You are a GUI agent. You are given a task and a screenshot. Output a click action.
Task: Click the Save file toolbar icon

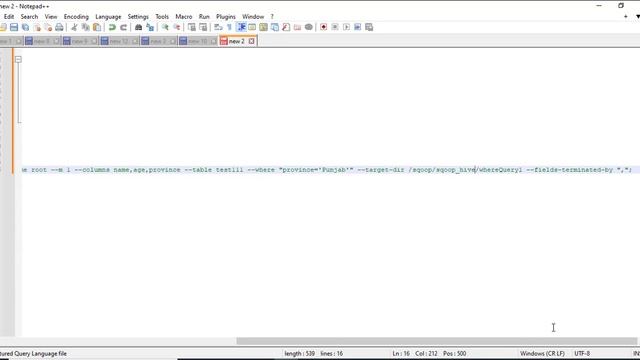point(14,27)
